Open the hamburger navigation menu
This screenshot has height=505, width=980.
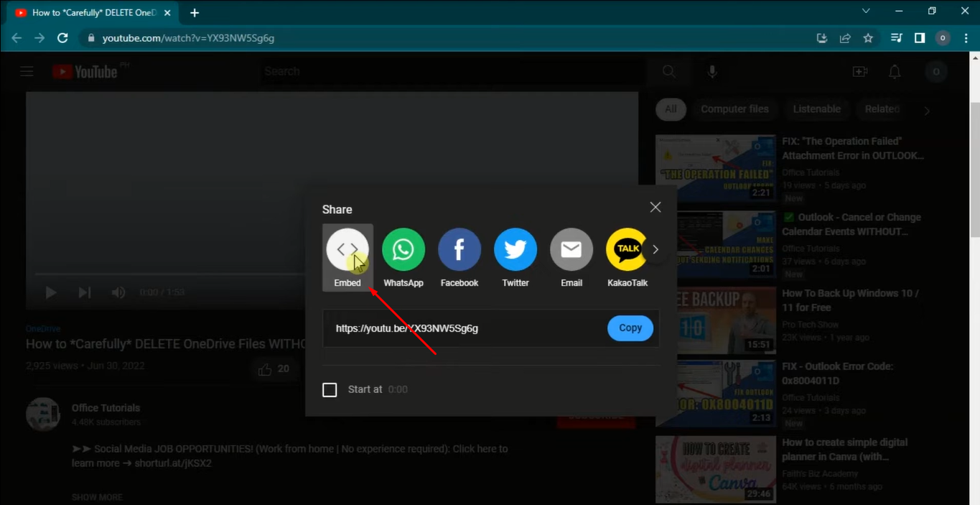(27, 71)
